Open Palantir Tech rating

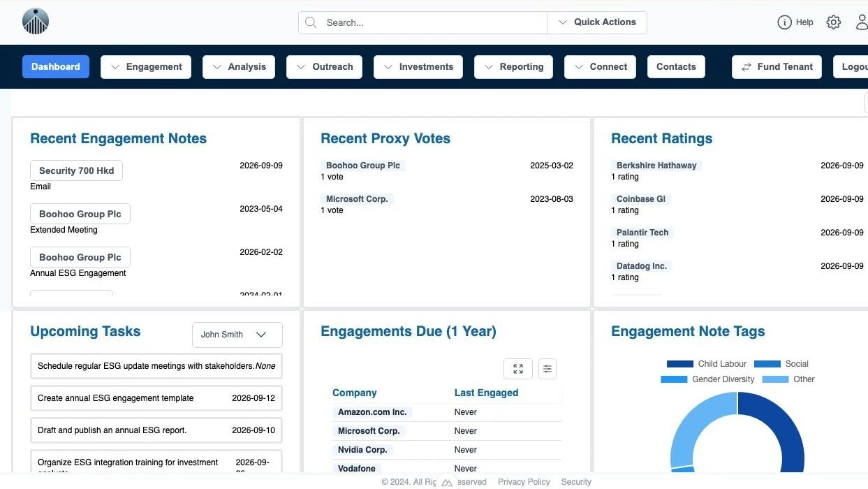pyautogui.click(x=642, y=233)
